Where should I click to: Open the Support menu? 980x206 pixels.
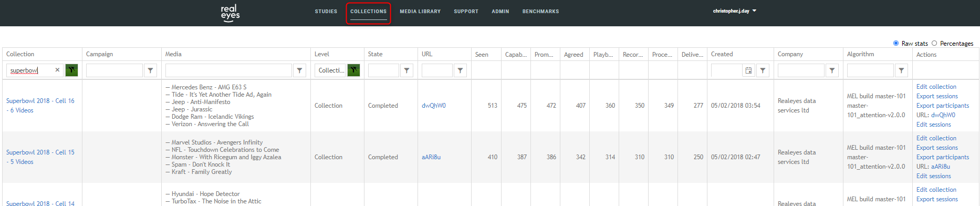coord(466,12)
